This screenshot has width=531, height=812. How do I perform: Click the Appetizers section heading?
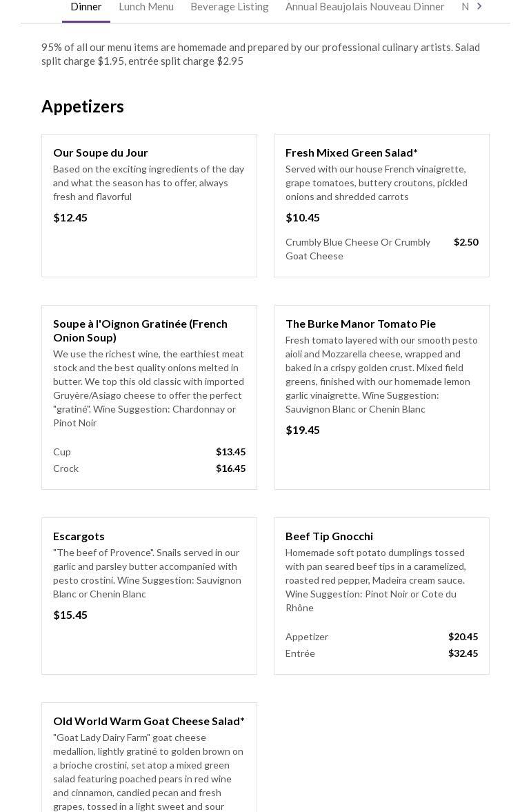tap(83, 106)
